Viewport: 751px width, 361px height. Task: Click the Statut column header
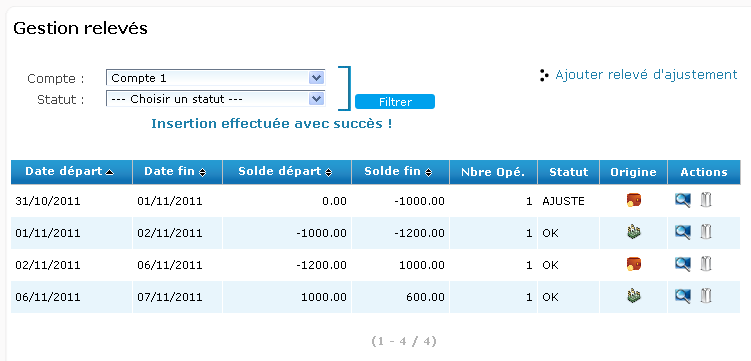point(569,172)
